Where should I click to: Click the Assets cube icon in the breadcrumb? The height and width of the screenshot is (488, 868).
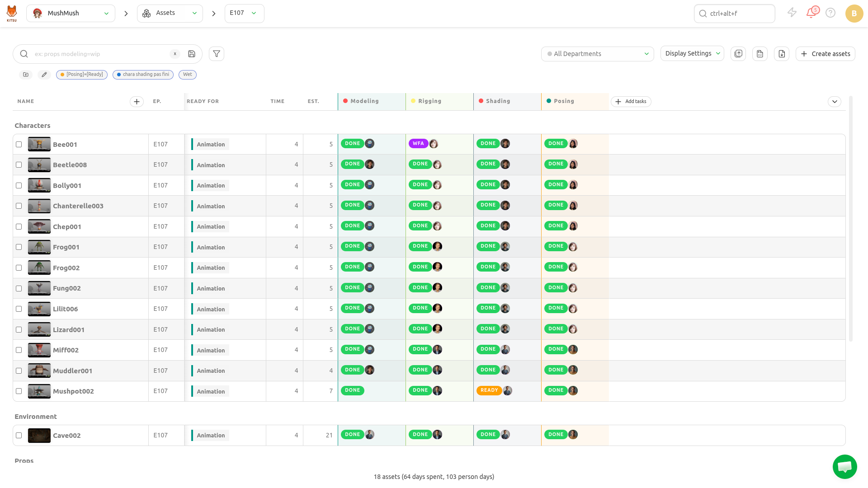coord(146,13)
